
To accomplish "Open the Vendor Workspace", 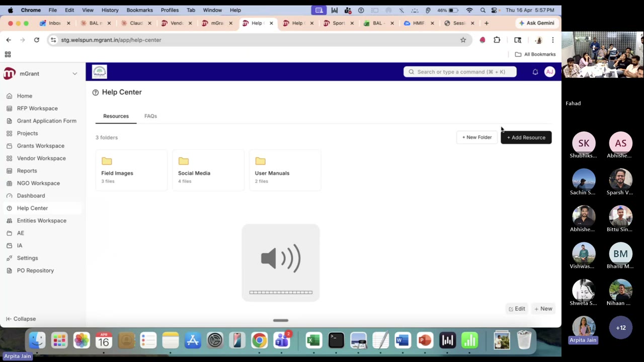I will pyautogui.click(x=41, y=158).
